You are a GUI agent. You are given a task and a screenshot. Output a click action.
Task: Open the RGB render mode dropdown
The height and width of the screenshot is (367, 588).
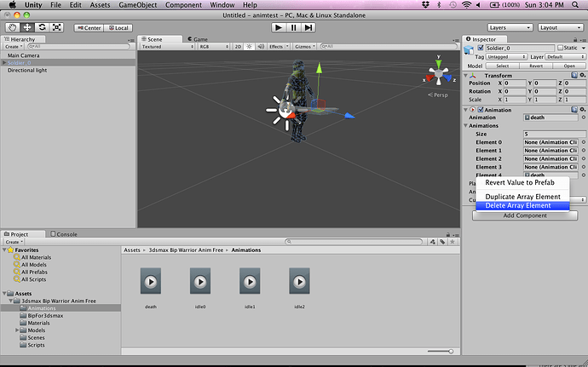[214, 47]
